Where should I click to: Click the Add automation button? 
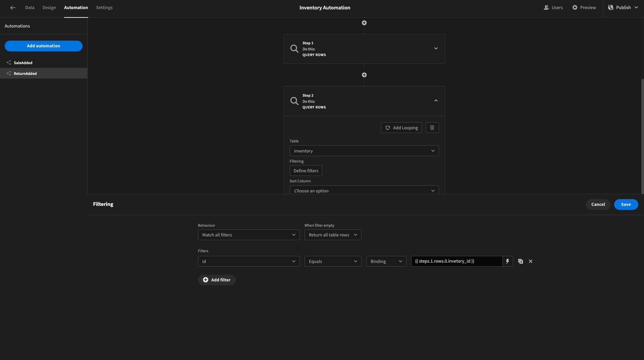click(x=44, y=46)
